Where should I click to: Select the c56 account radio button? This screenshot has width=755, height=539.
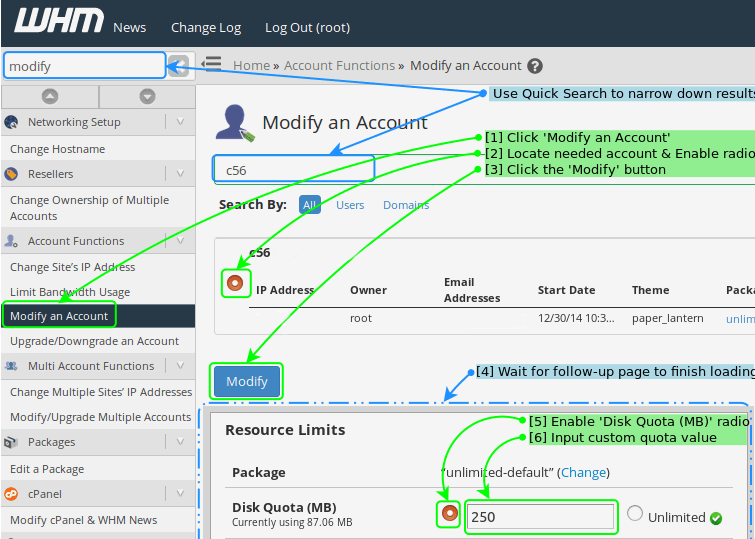[235, 283]
